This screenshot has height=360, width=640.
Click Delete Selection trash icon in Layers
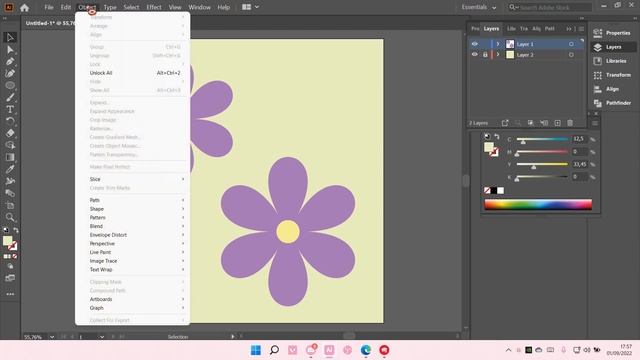click(570, 123)
